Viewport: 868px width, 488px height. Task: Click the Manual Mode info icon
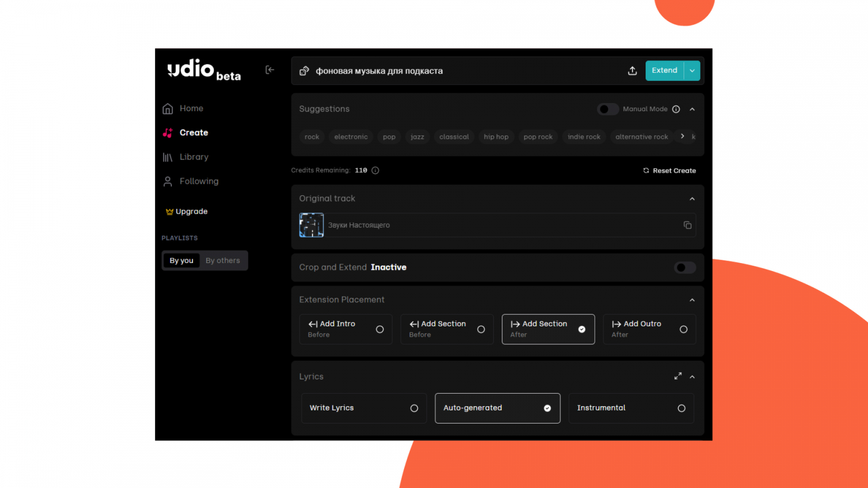676,110
